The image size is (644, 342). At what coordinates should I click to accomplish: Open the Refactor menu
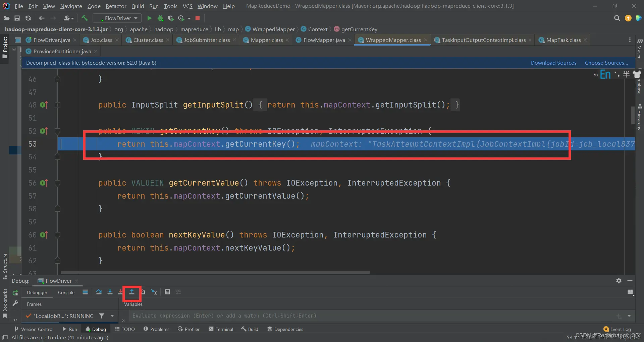[x=116, y=6]
